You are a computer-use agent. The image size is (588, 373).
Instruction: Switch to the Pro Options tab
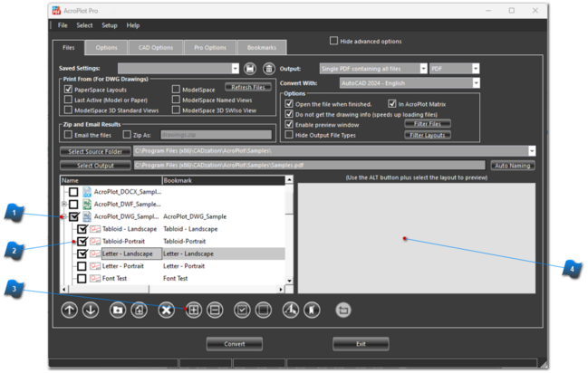pyautogui.click(x=210, y=48)
